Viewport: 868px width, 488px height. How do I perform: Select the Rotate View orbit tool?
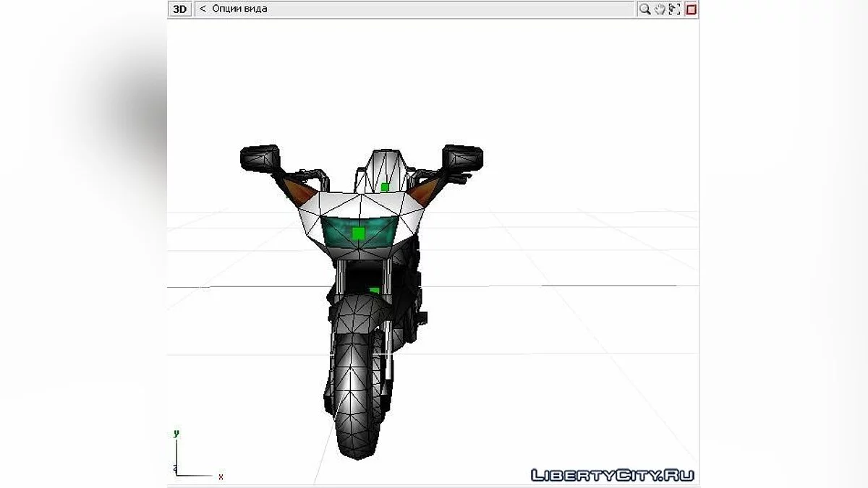673,9
